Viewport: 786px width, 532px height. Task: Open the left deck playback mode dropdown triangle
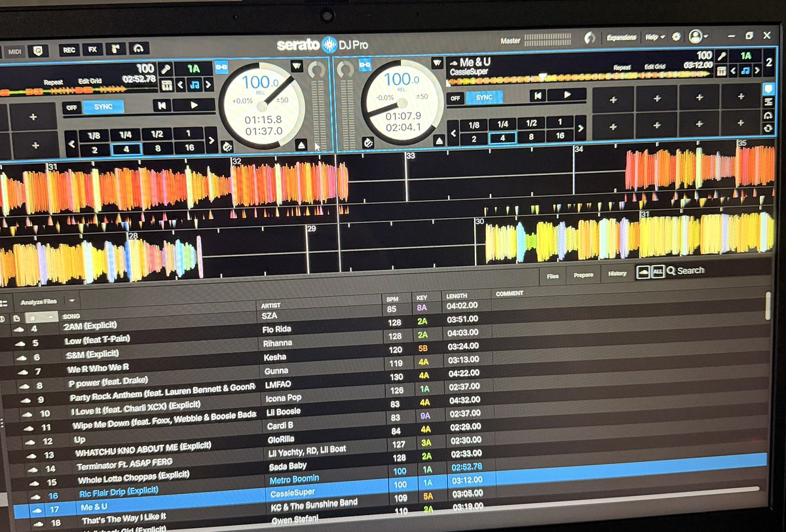click(296, 66)
